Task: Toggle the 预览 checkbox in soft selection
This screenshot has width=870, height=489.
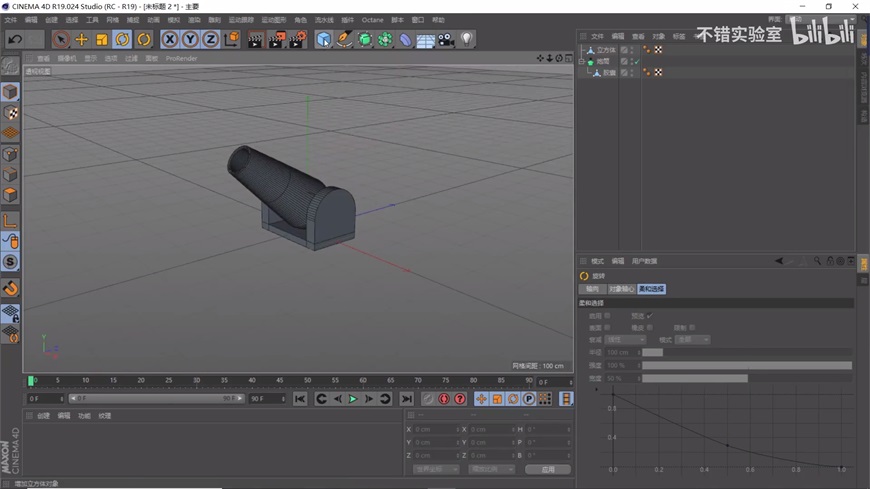Action: [649, 316]
